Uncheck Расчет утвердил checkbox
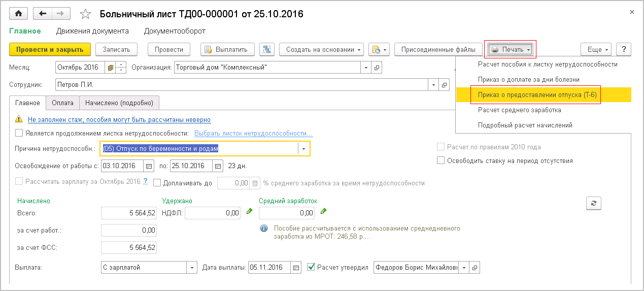This screenshot has height=291, width=644. click(311, 267)
